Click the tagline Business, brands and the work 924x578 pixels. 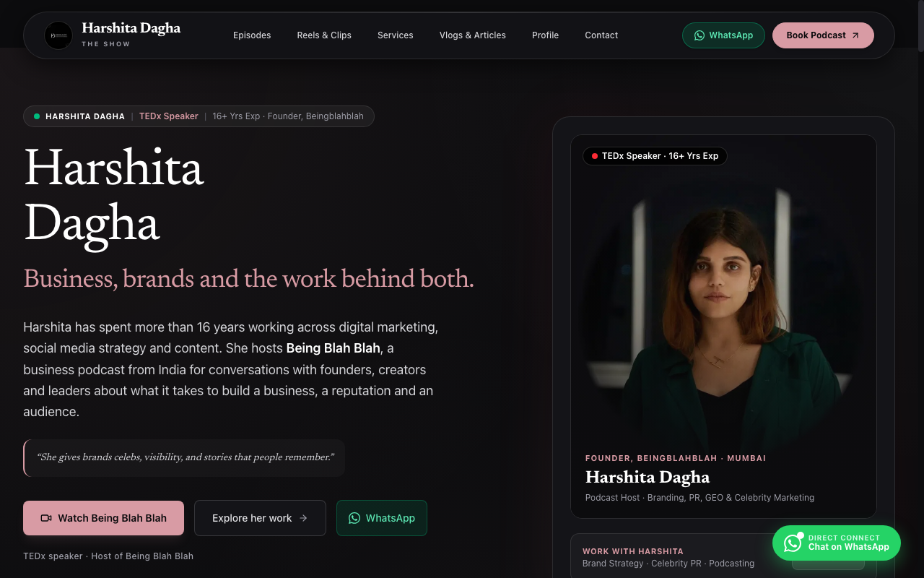pyautogui.click(x=249, y=278)
